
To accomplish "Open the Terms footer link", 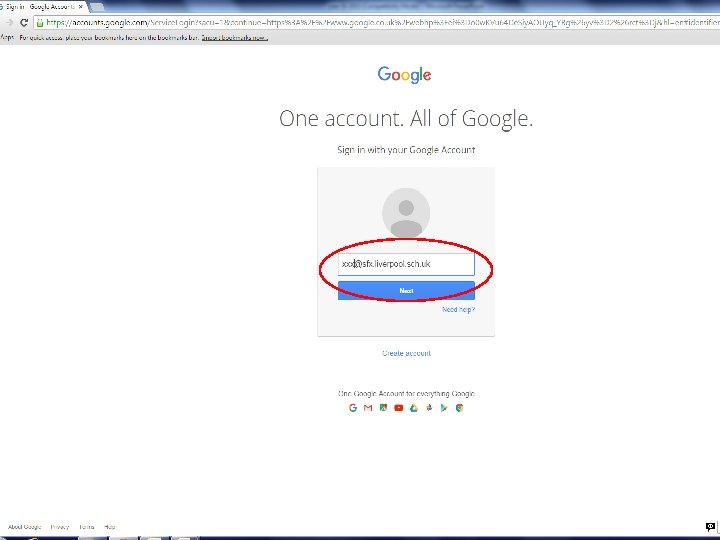I will (86, 527).
